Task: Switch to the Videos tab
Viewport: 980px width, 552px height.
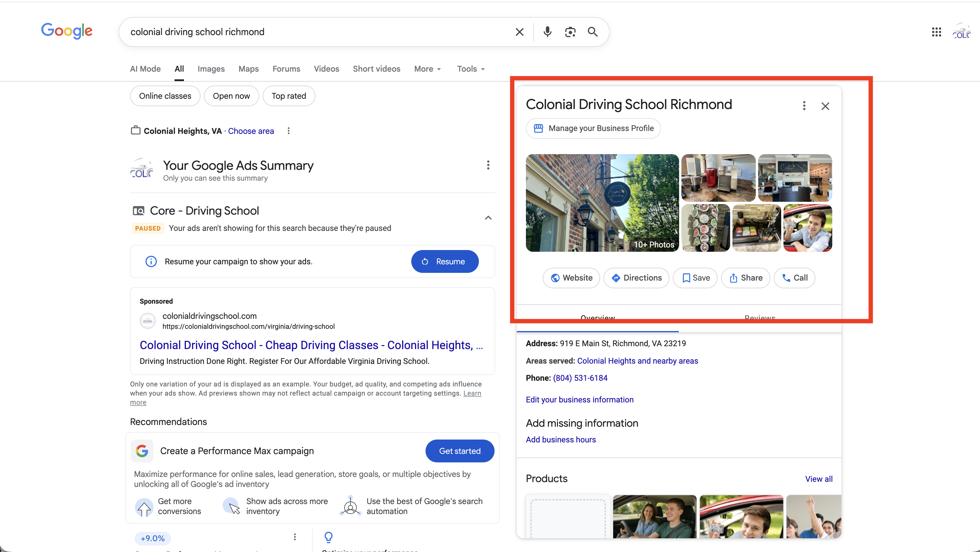Action: pos(326,69)
